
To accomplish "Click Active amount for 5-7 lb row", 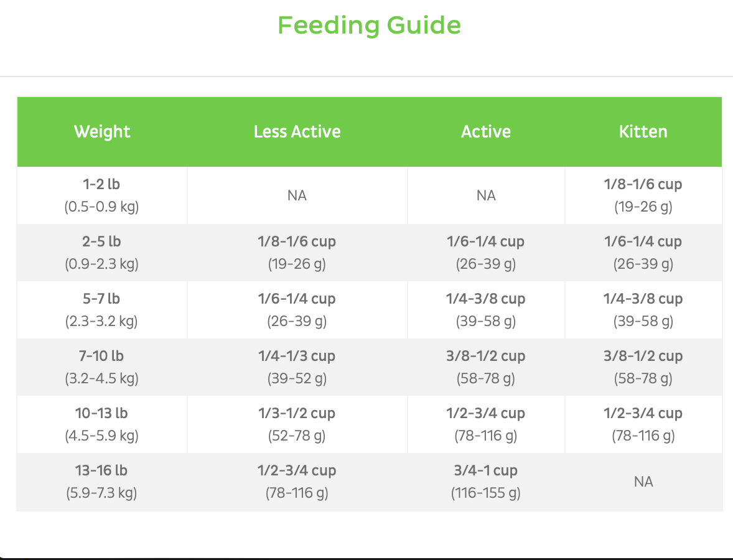I will pyautogui.click(x=486, y=310).
